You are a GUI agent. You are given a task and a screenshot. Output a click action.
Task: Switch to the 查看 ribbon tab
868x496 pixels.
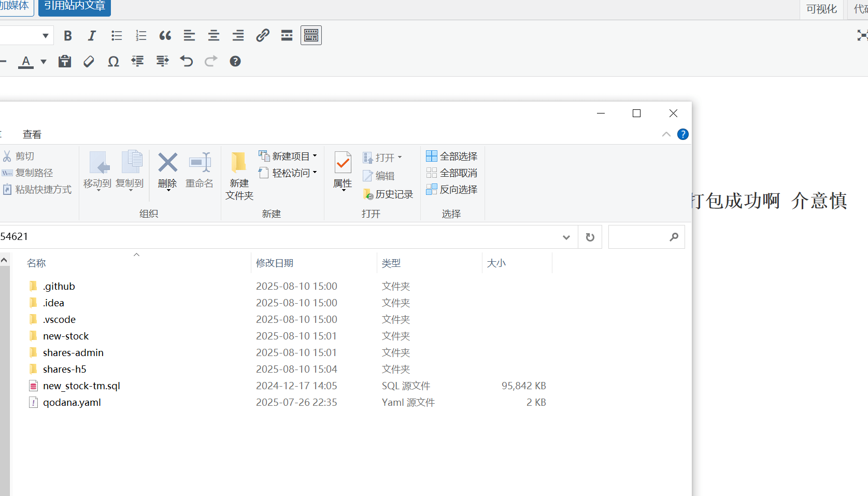(x=32, y=134)
